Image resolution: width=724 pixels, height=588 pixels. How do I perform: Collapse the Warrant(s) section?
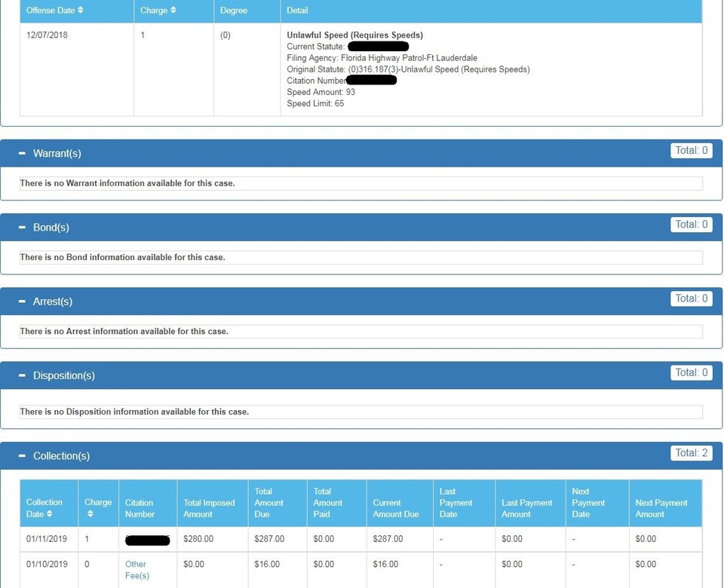(22, 153)
